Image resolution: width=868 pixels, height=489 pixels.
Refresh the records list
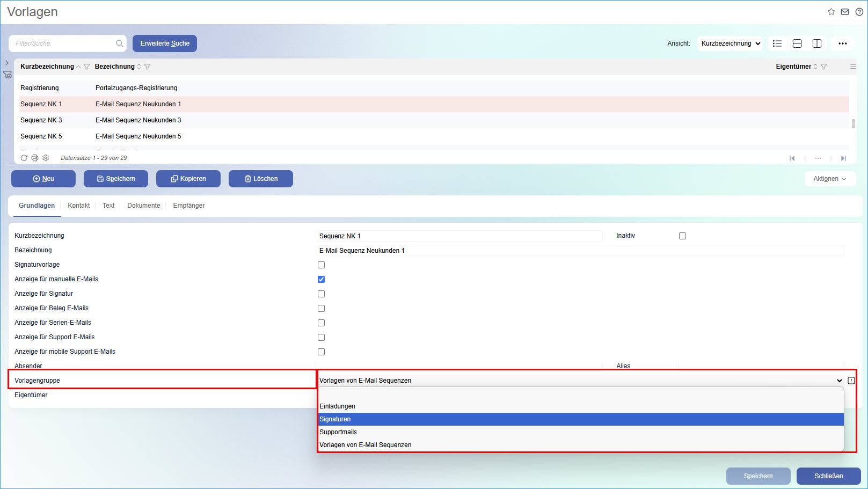(x=24, y=158)
